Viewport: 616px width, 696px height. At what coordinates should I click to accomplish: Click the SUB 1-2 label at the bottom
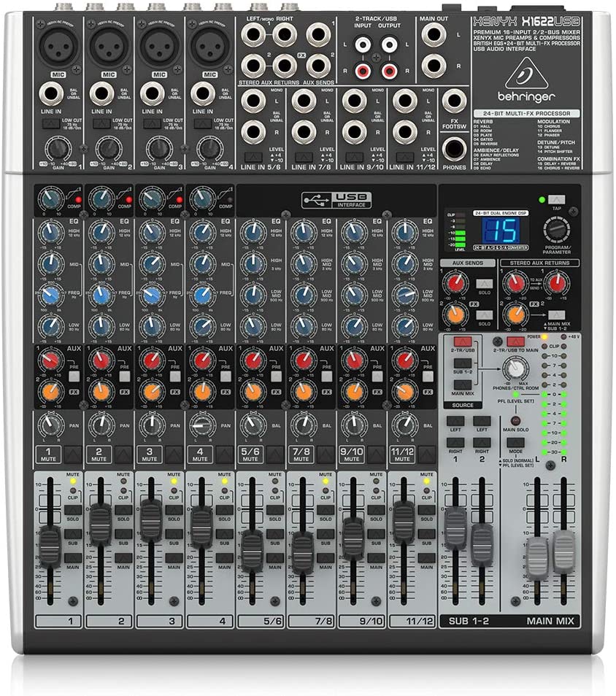469,621
